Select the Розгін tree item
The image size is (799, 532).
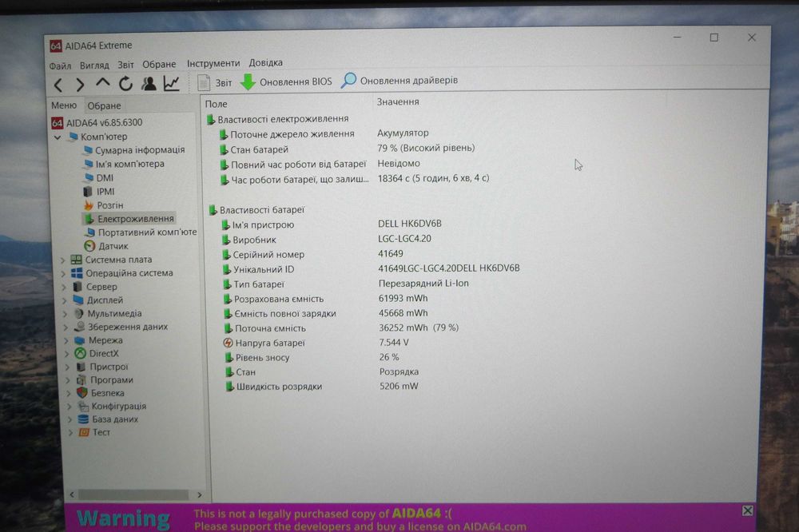coord(103,205)
